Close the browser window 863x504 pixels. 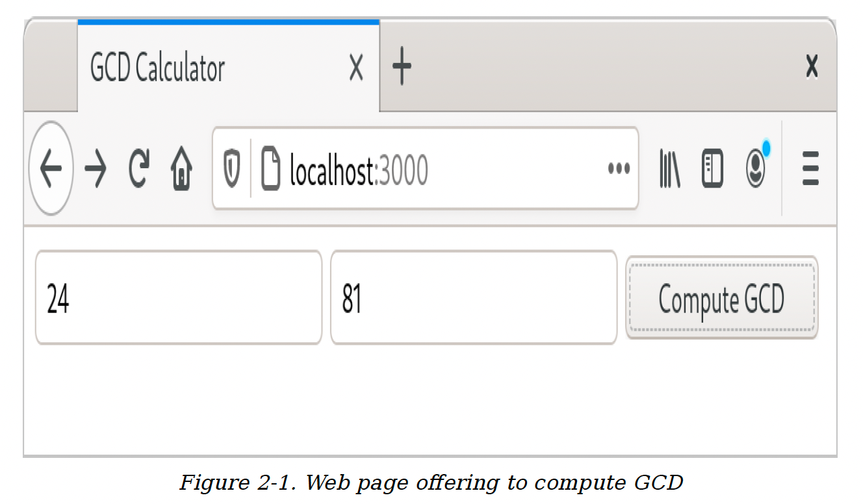coord(812,67)
